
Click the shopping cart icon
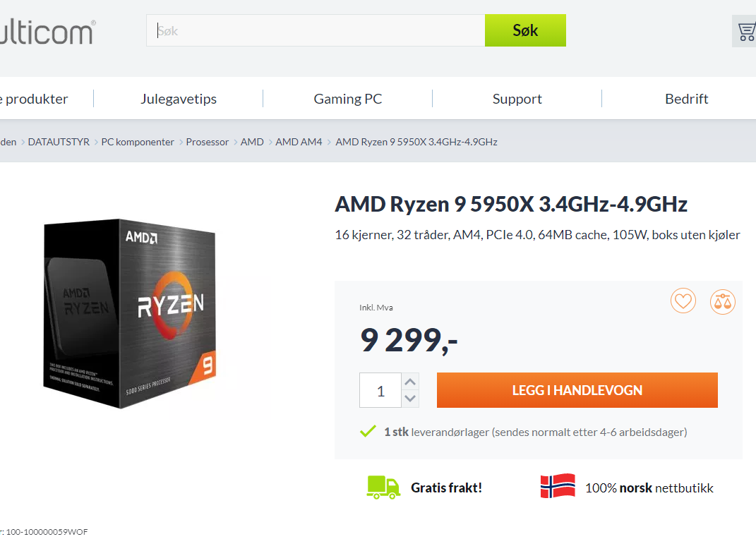(746, 31)
